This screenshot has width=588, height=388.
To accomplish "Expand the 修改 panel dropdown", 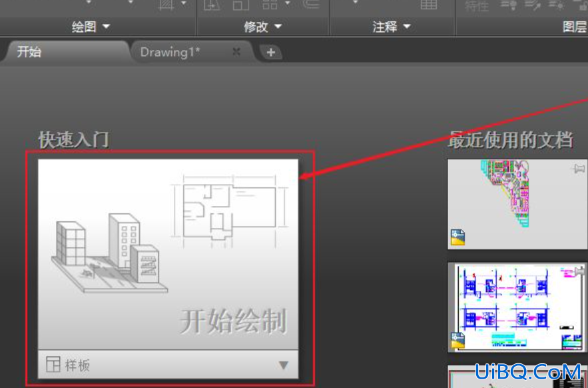I will click(x=263, y=27).
